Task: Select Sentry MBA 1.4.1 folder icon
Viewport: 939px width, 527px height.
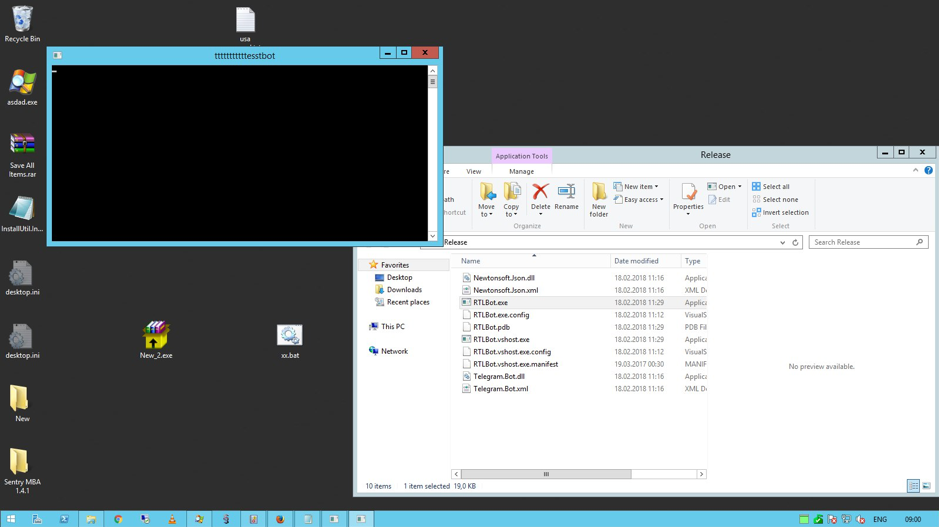Action: coord(22,471)
